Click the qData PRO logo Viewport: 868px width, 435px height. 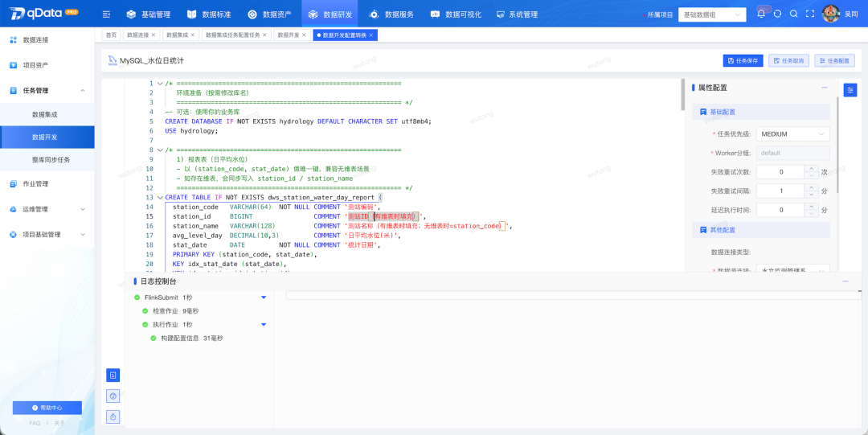(43, 14)
